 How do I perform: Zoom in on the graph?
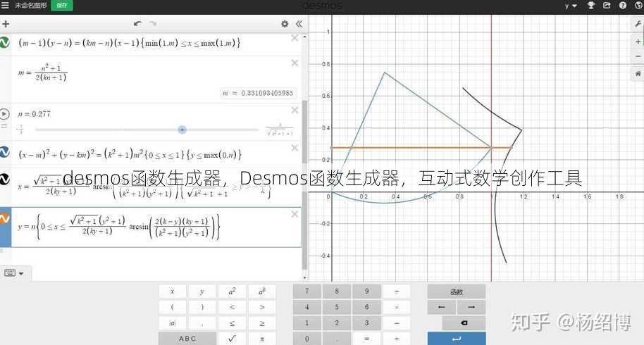click(x=638, y=42)
